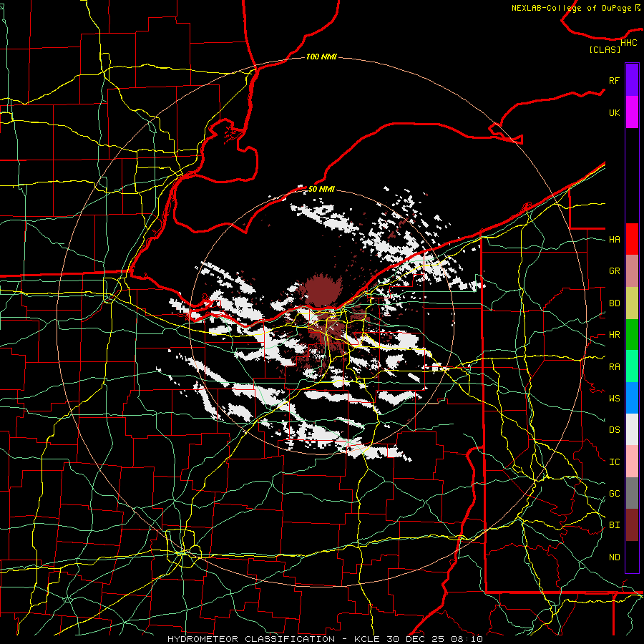Click the 'ND' legend label

(x=614, y=557)
